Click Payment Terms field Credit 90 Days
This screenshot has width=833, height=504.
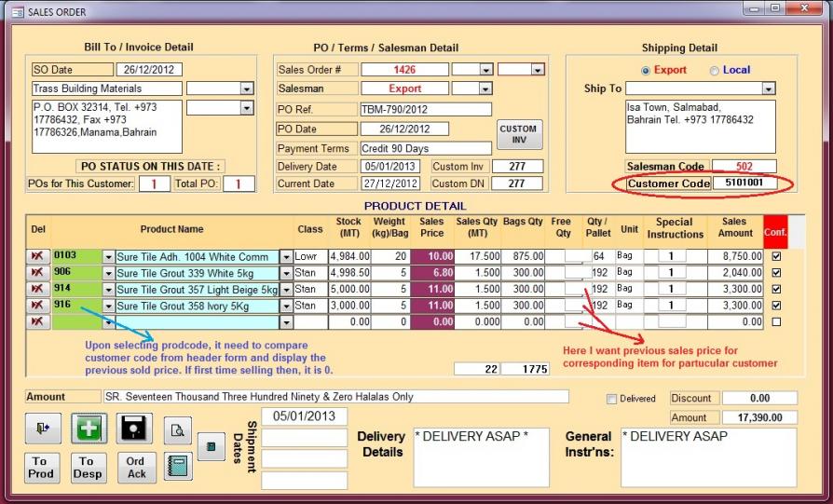426,148
